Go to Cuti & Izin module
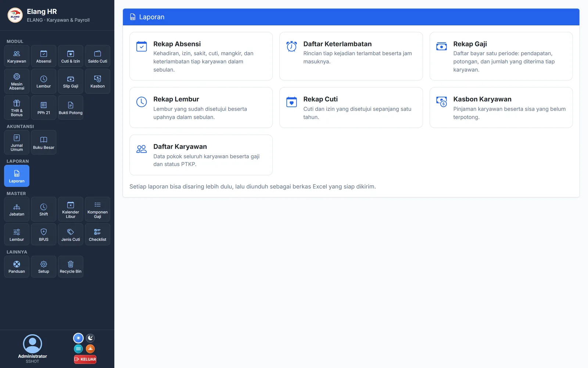Screen dimensions: 588x368 [71, 56]
